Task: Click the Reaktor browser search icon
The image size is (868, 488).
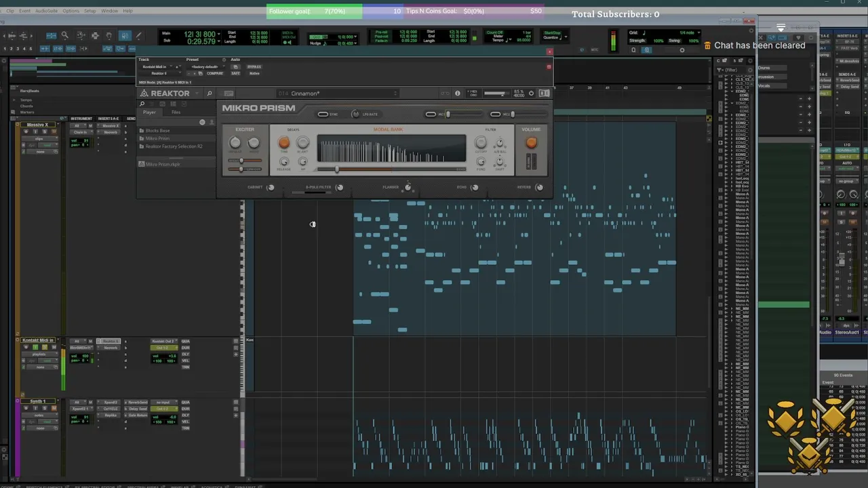Action: tap(142, 104)
